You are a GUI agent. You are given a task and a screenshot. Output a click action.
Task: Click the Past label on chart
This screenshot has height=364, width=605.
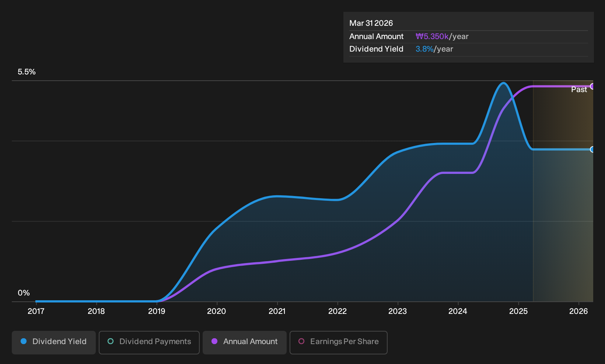[579, 90]
